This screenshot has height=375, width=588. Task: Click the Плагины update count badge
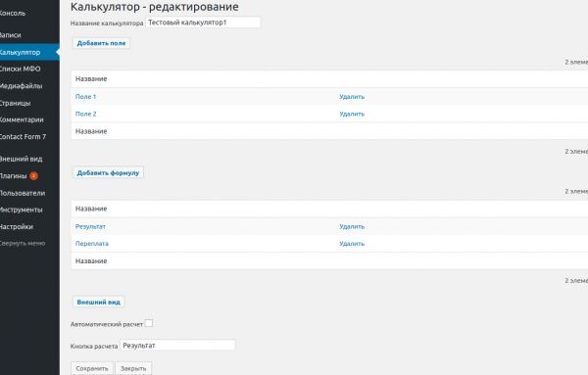33,175
